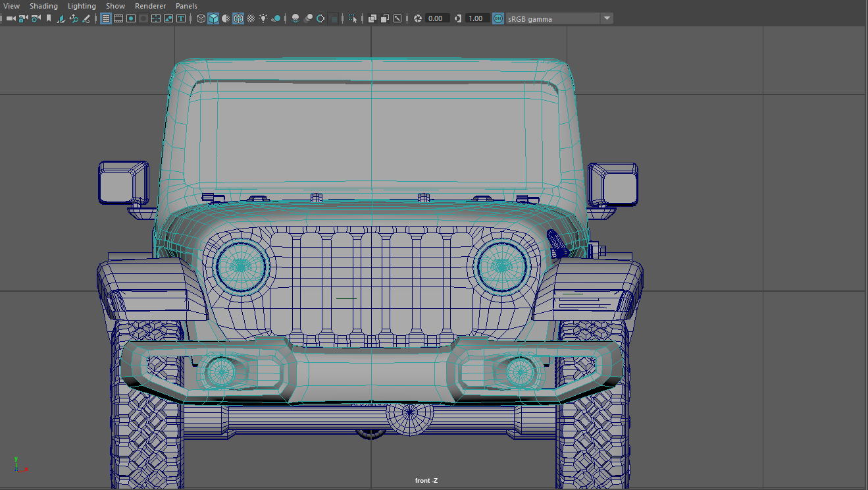
Task: Toggle Wireframe on Shaded icon
Action: pyautogui.click(x=238, y=18)
